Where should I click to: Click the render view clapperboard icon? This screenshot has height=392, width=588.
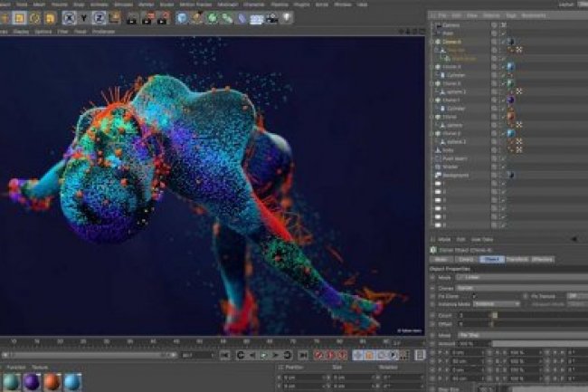[x=130, y=18]
